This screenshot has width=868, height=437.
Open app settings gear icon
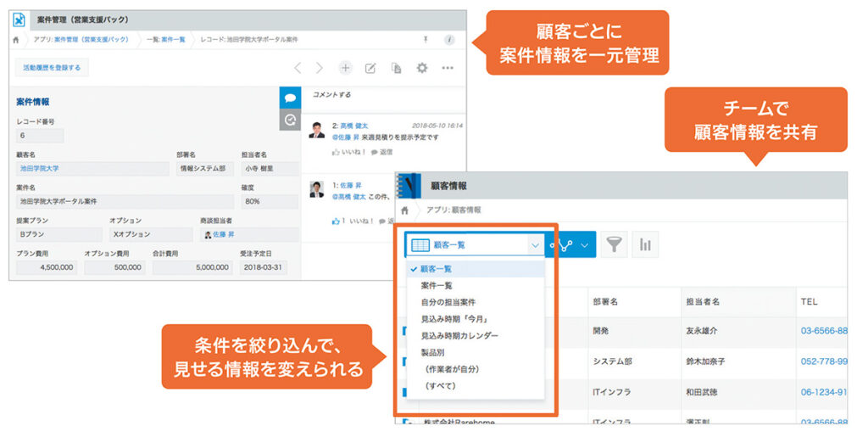[422, 68]
